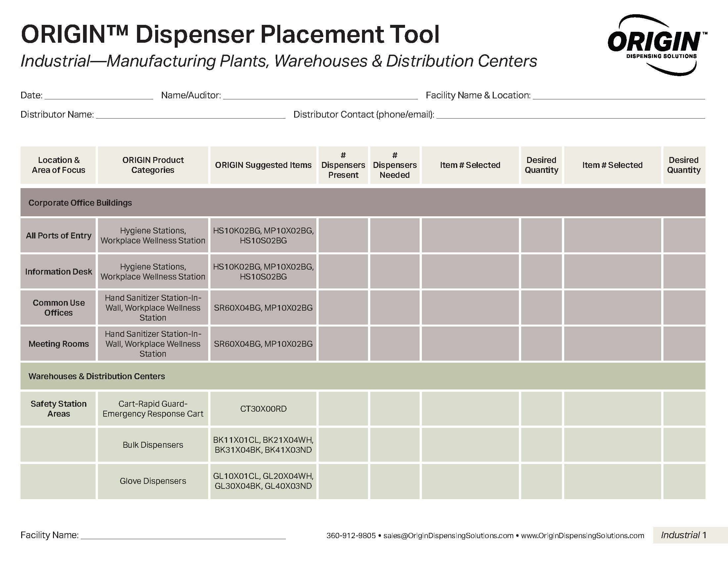Screen dimensions: 728x563
Task: Click the Industrial 1 page label
Action: coord(684,535)
